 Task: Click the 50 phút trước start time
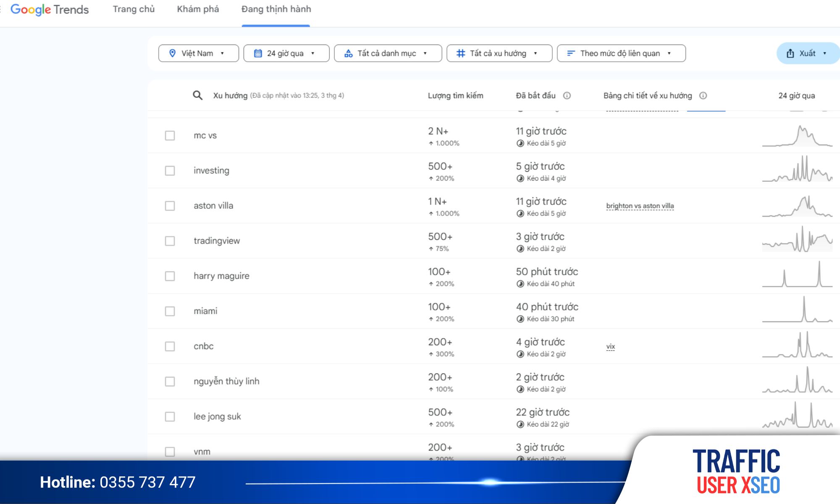(547, 272)
